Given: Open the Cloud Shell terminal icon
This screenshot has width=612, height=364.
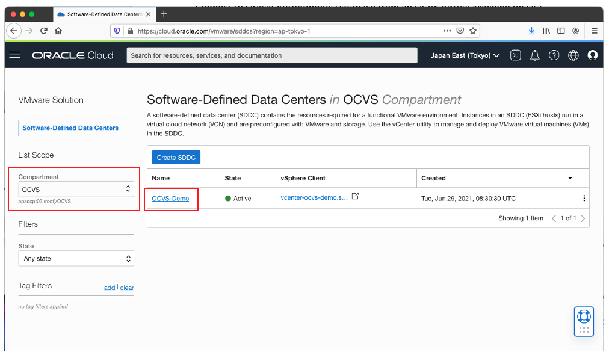Looking at the screenshot, I should 515,55.
